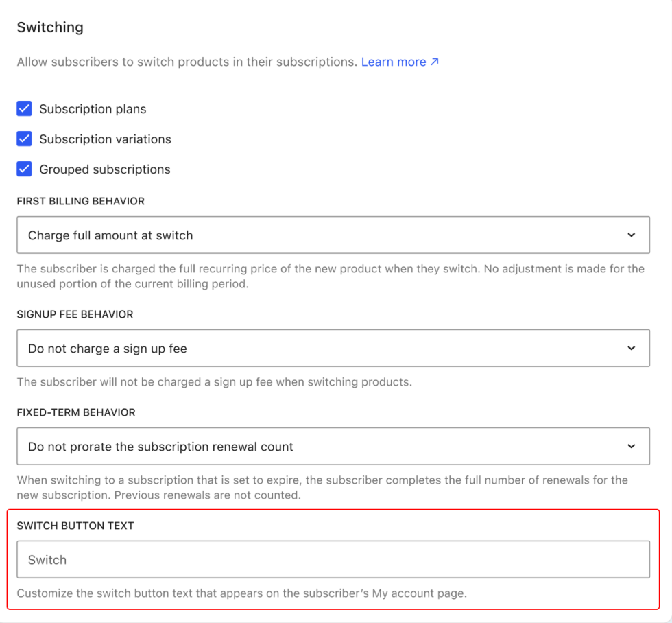Click the Subscription plans label text
Screen dimensions: 672x623
pyautogui.click(x=93, y=109)
